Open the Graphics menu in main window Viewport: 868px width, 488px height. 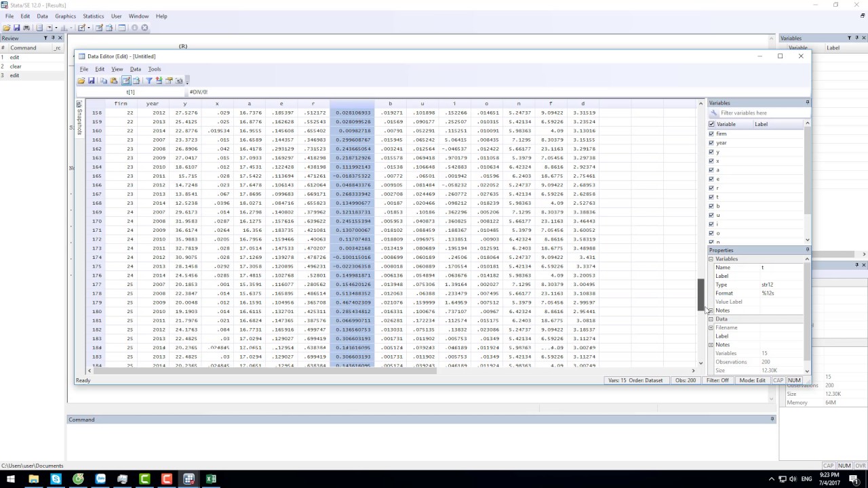pos(65,16)
